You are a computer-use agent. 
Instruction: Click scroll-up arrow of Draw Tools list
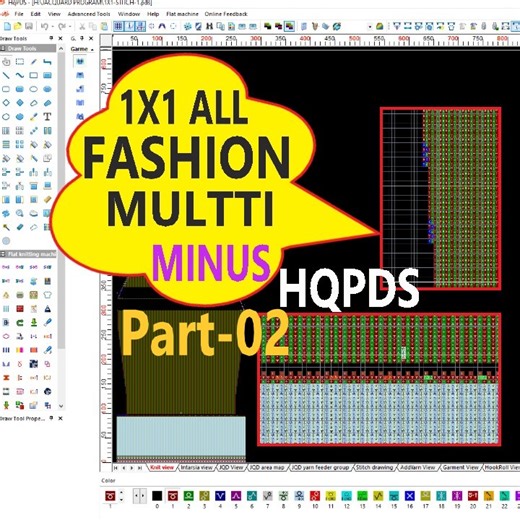tap(61, 49)
